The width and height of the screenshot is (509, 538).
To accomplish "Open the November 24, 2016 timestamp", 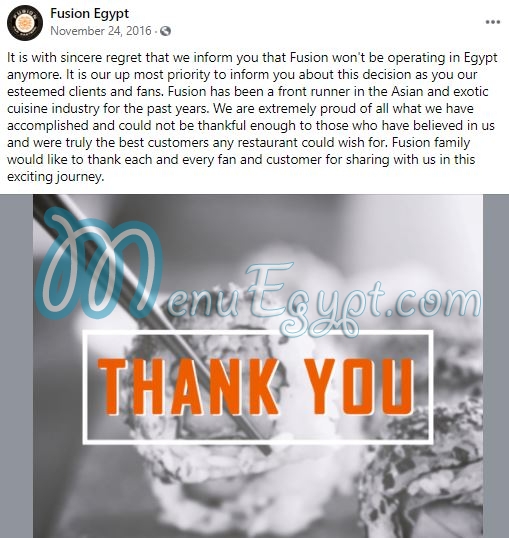I will click(101, 31).
